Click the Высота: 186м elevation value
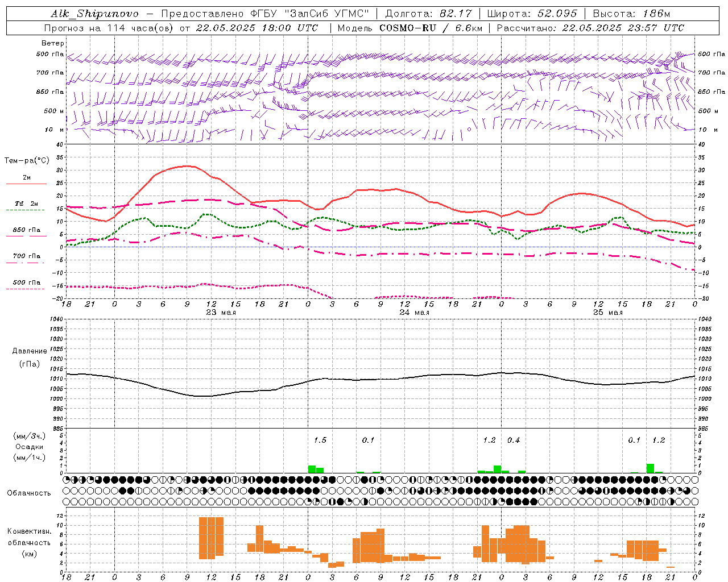 (631, 14)
